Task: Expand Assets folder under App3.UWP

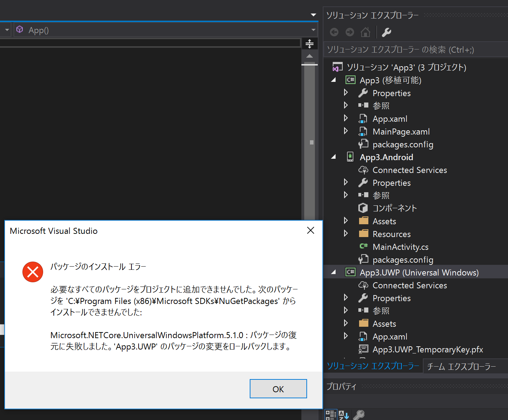Action: pyautogui.click(x=346, y=323)
